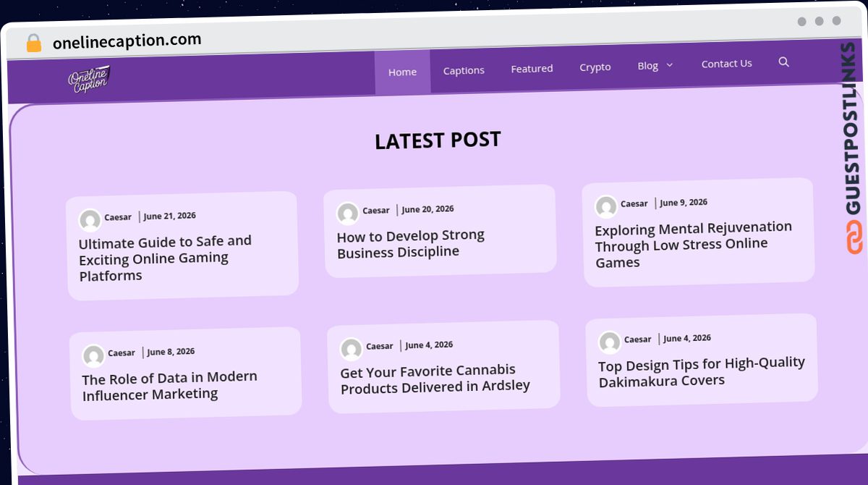Screen dimensions: 868x485
Task: Click Caesar's avatar on the June 9 post
Action: 606,206
